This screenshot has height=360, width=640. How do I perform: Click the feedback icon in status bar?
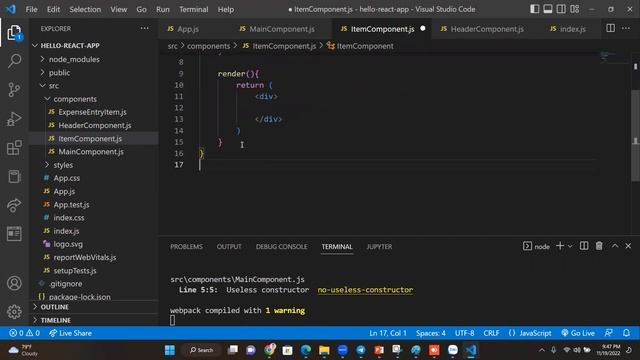pyautogui.click(x=609, y=333)
